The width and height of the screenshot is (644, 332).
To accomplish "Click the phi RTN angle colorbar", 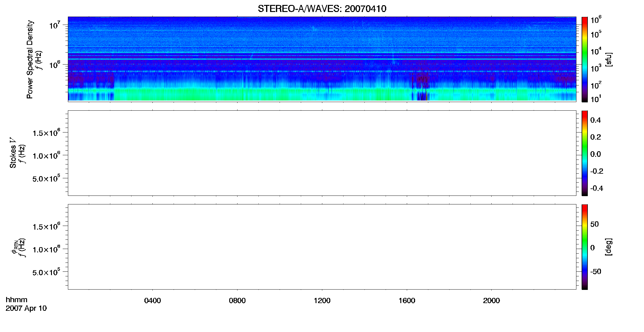I will [x=585, y=247].
